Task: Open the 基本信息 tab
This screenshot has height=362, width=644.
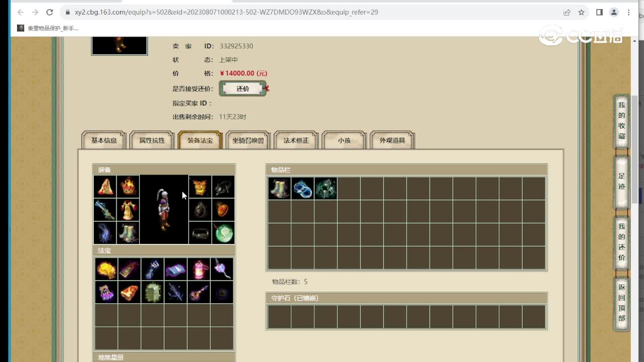Action: pos(104,140)
